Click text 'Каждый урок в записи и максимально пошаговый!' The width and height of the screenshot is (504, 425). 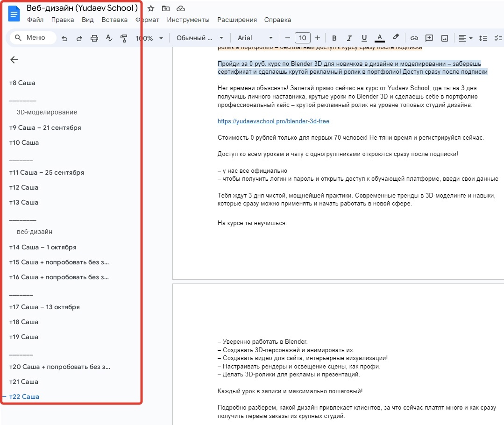click(x=290, y=391)
